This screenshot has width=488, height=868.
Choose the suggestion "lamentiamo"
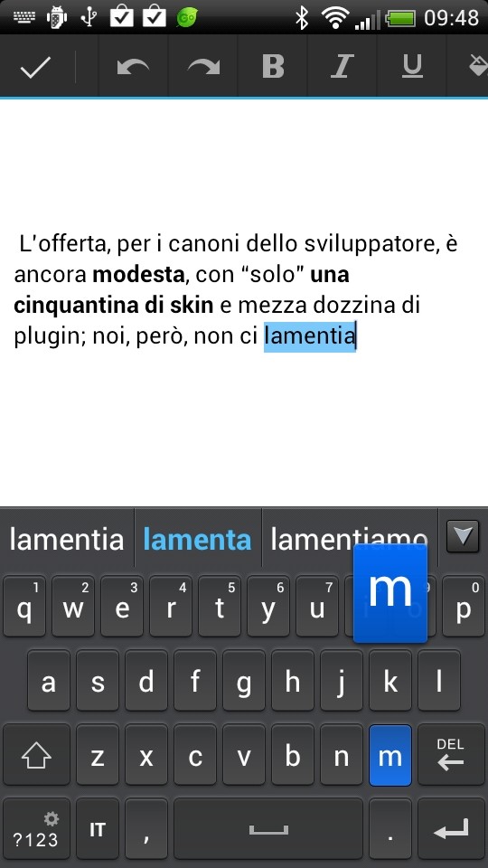point(349,539)
